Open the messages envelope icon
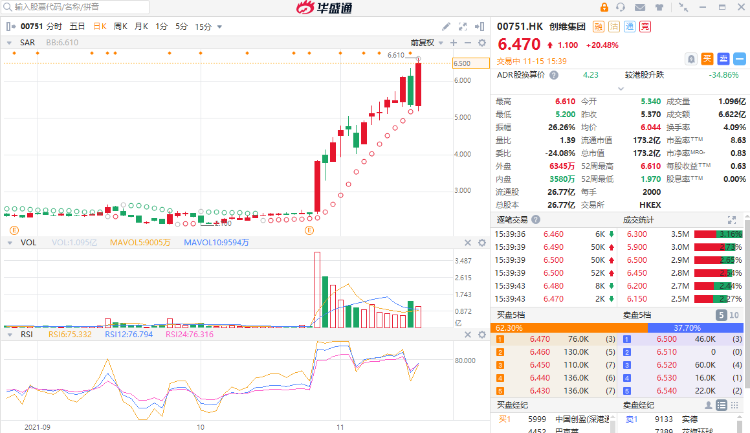This screenshot has width=750, height=433. click(x=640, y=7)
